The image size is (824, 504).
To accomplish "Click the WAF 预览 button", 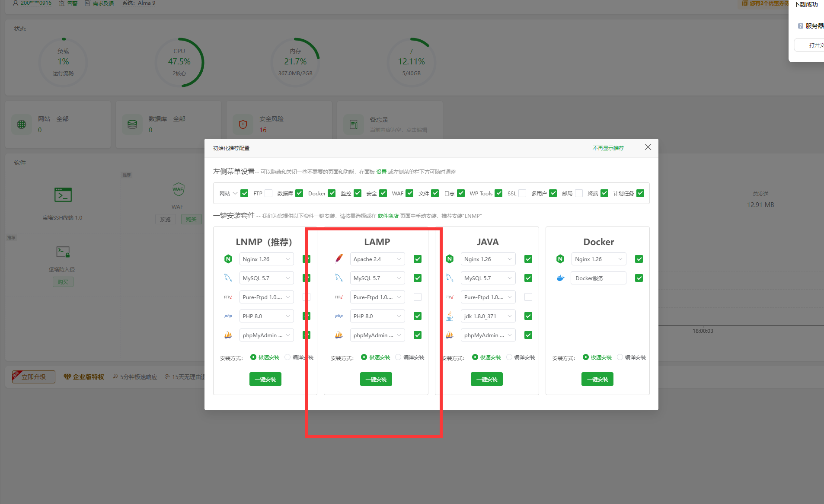I will 166,219.
